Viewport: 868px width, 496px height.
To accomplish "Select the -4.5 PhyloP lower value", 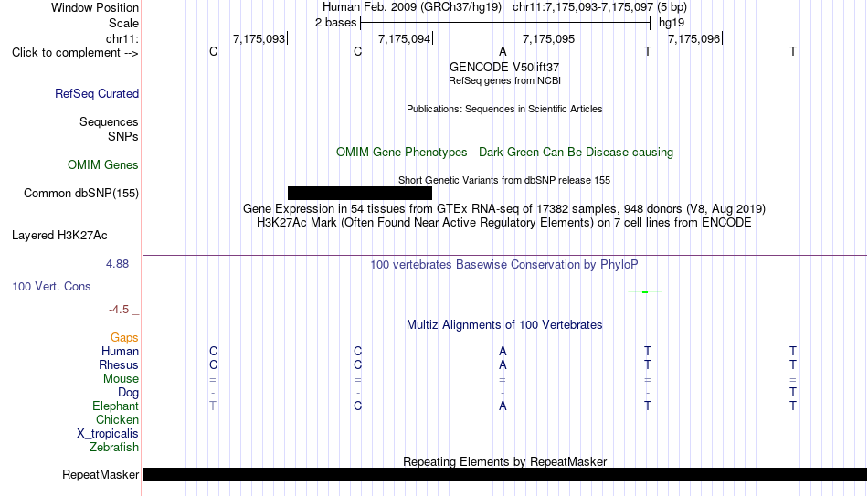I will [119, 310].
